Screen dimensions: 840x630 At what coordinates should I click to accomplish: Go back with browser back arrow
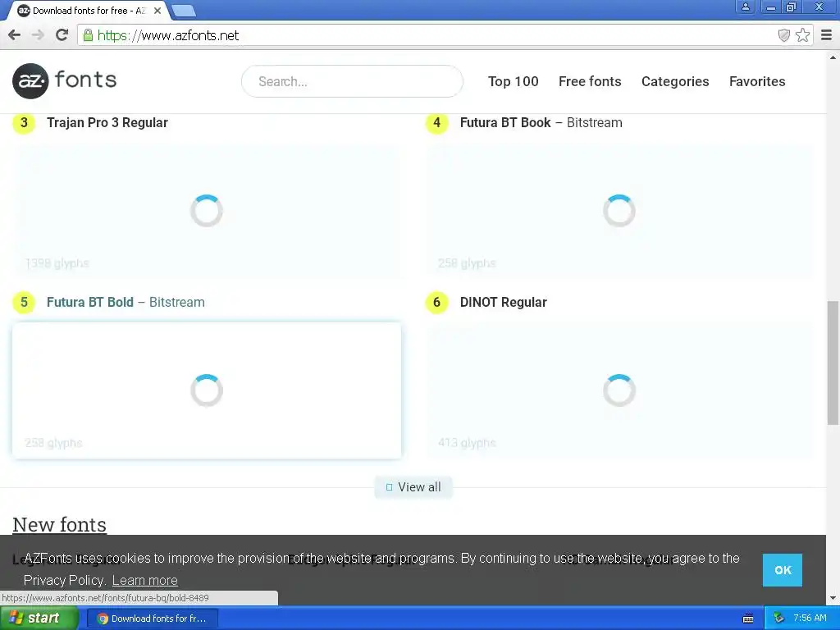[x=15, y=35]
